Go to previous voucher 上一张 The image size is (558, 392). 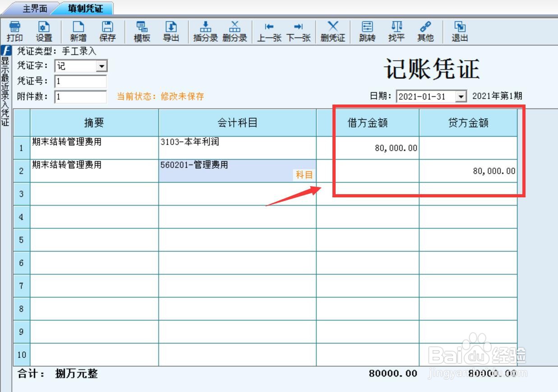tap(269, 32)
